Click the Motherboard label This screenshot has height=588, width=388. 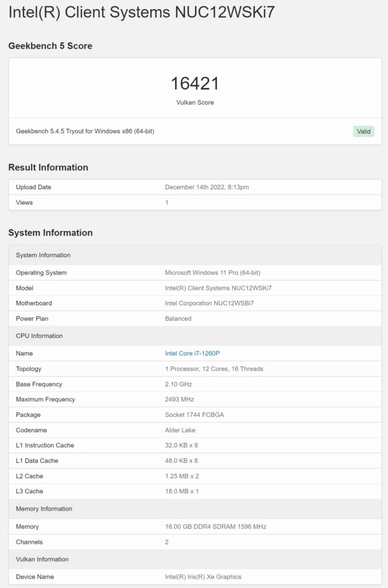coord(34,303)
